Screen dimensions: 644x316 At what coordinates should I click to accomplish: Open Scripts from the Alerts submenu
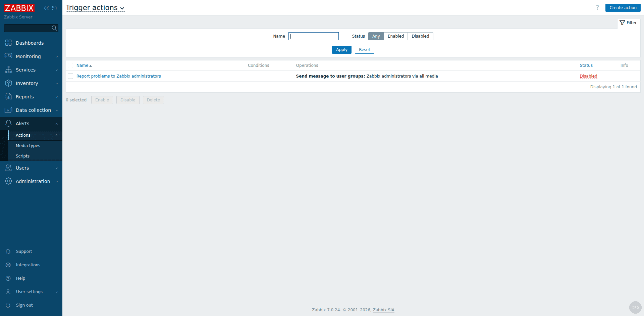pos(22,156)
